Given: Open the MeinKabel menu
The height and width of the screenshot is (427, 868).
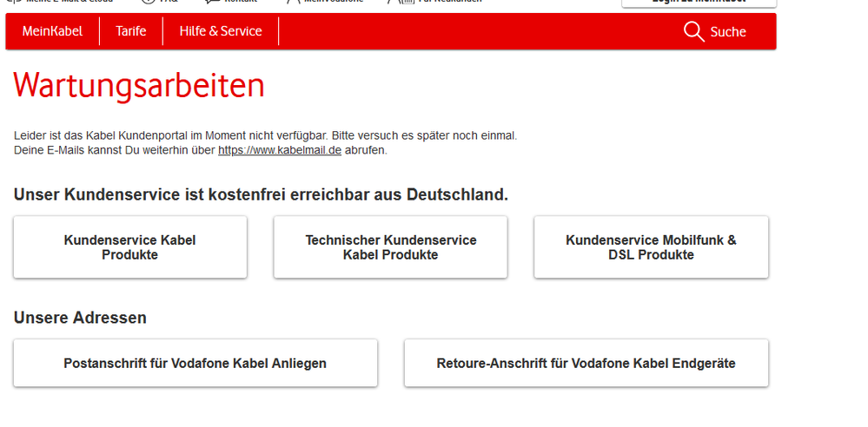Looking at the screenshot, I should 53,31.
